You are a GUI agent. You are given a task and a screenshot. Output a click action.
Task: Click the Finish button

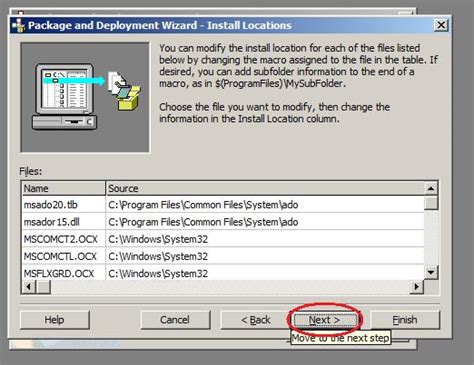click(405, 320)
